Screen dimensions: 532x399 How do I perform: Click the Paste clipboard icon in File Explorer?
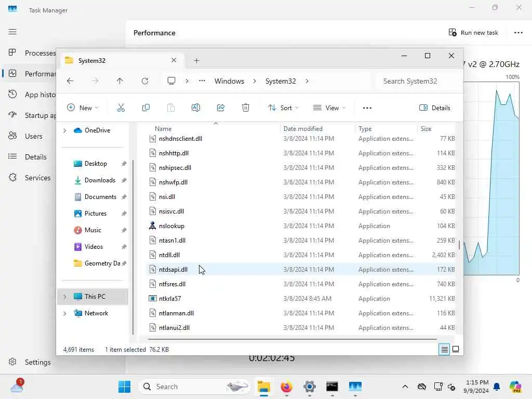pyautogui.click(x=171, y=108)
